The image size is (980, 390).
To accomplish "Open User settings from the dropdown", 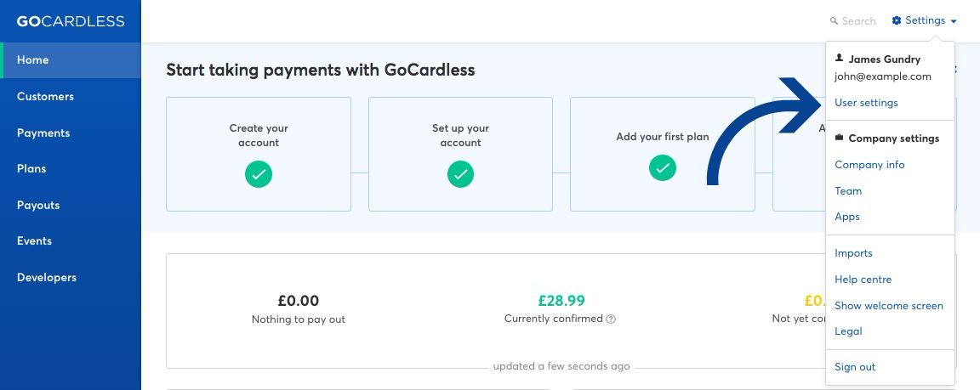I will pos(866,102).
